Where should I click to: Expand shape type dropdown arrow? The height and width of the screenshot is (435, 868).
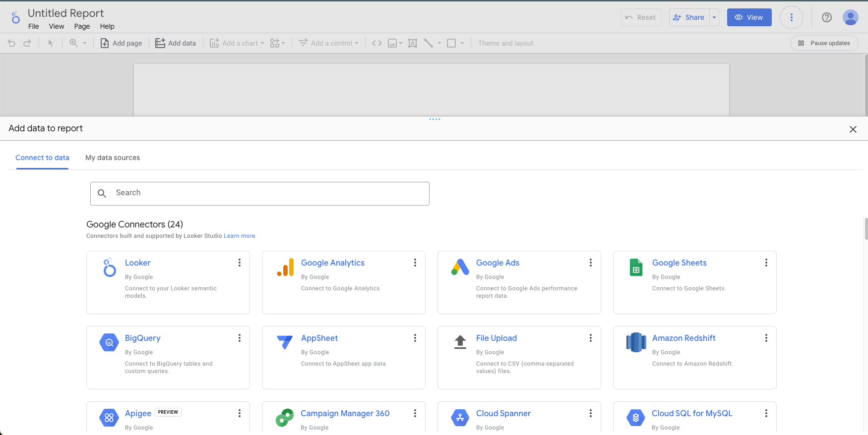click(462, 43)
